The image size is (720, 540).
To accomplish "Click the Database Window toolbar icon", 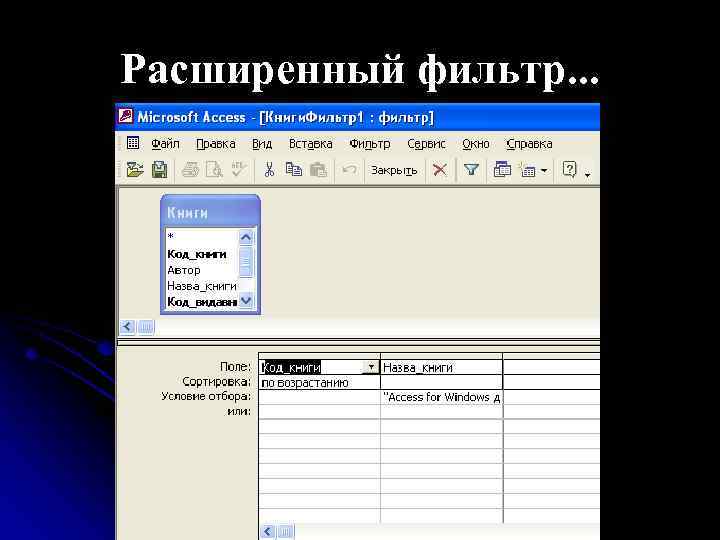I will click(502, 170).
